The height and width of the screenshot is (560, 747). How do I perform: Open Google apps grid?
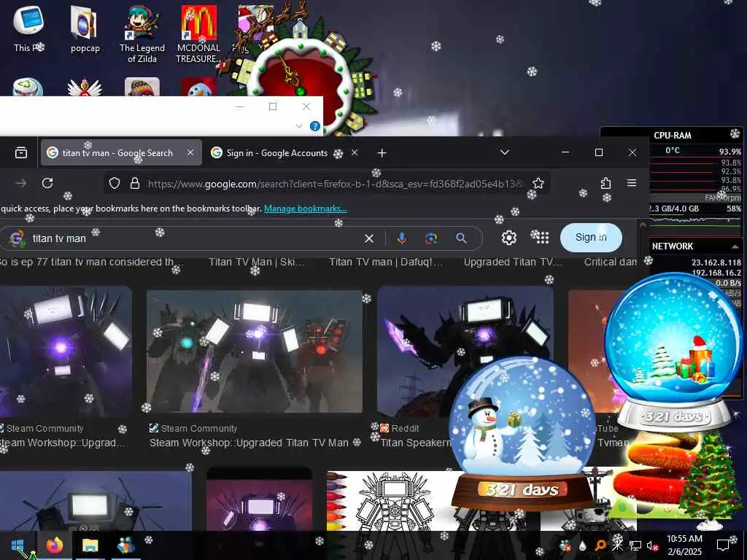tap(542, 238)
